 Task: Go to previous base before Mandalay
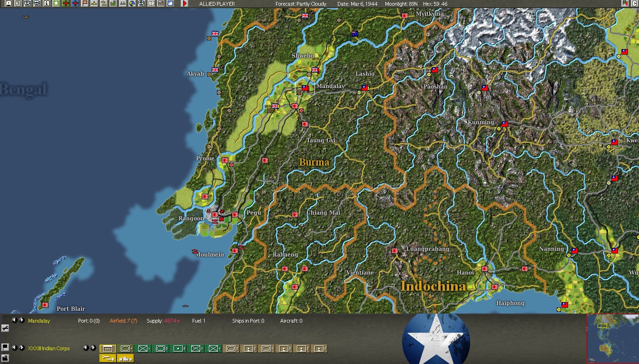point(14,320)
